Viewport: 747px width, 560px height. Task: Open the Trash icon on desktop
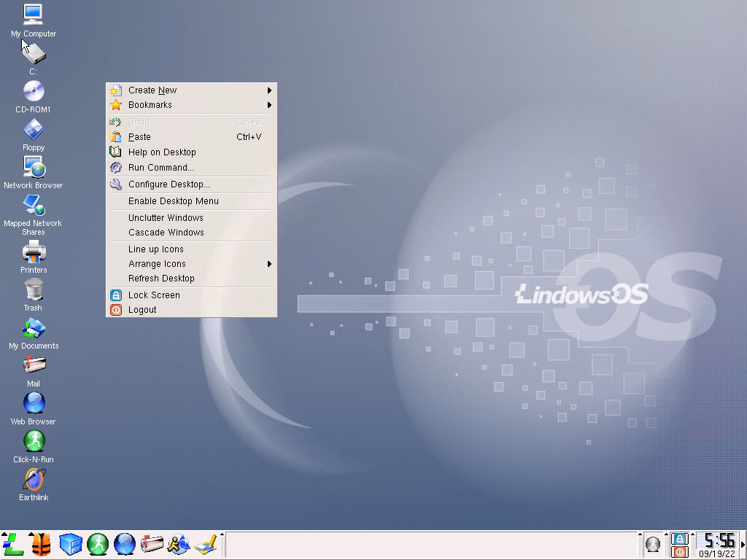pos(34,290)
